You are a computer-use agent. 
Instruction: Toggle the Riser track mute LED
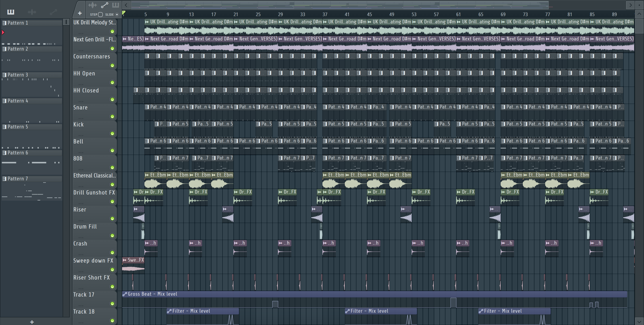click(x=112, y=219)
